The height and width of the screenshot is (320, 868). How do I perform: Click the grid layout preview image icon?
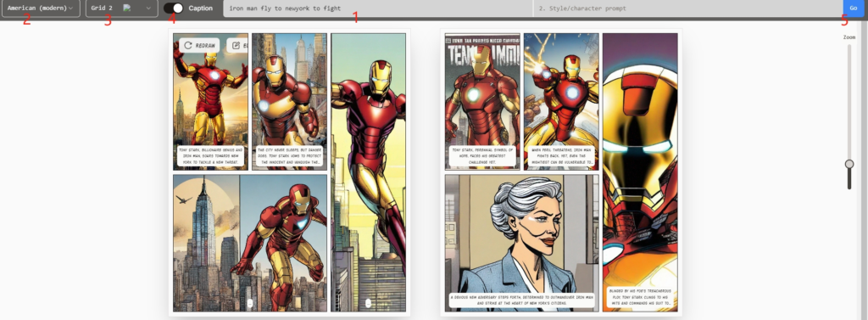(127, 8)
